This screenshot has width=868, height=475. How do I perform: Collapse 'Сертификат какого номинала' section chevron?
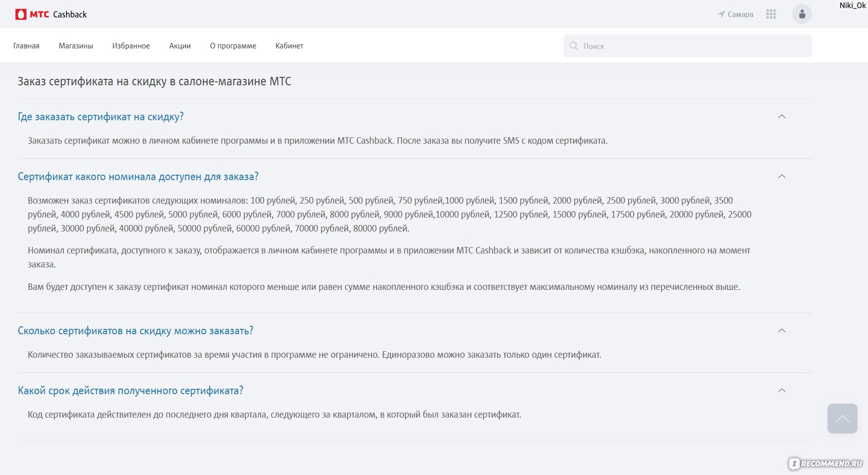782,176
